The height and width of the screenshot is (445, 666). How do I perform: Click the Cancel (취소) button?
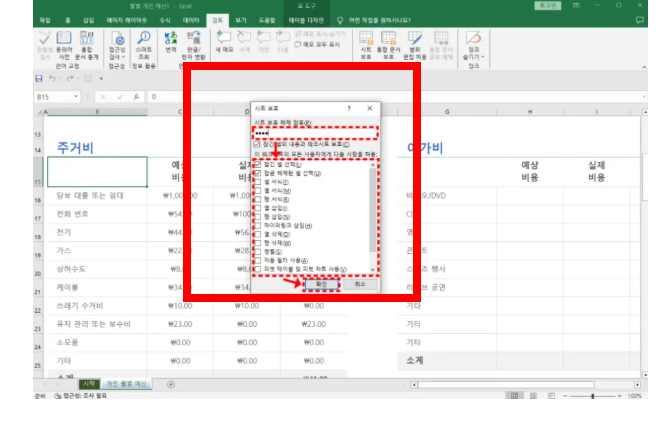[x=360, y=284]
